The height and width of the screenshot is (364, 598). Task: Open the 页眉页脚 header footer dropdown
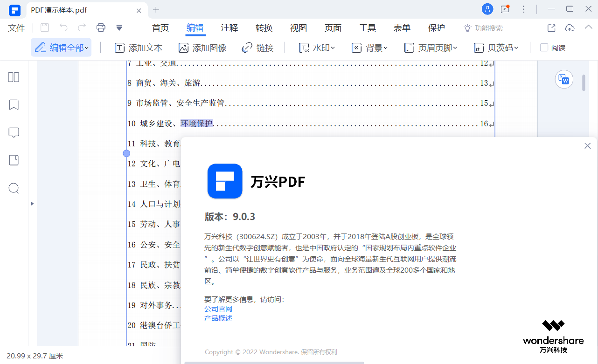[x=431, y=48]
